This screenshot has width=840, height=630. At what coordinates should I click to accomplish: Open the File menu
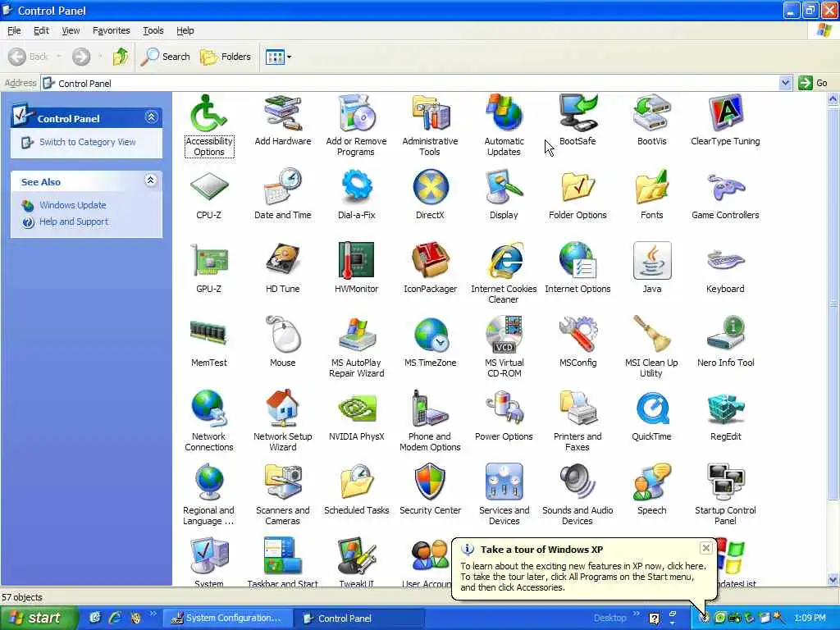pyautogui.click(x=15, y=30)
